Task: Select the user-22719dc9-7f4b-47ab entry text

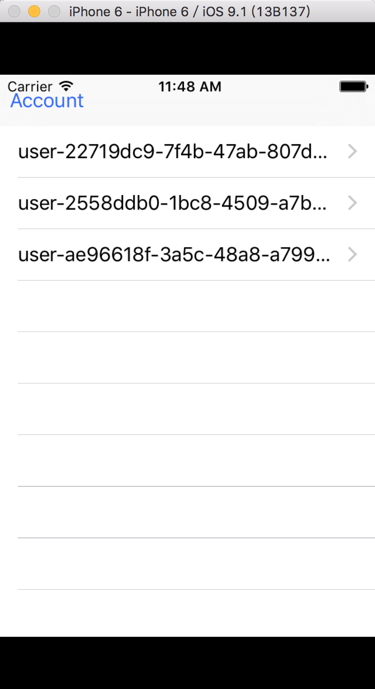Action: 173,152
